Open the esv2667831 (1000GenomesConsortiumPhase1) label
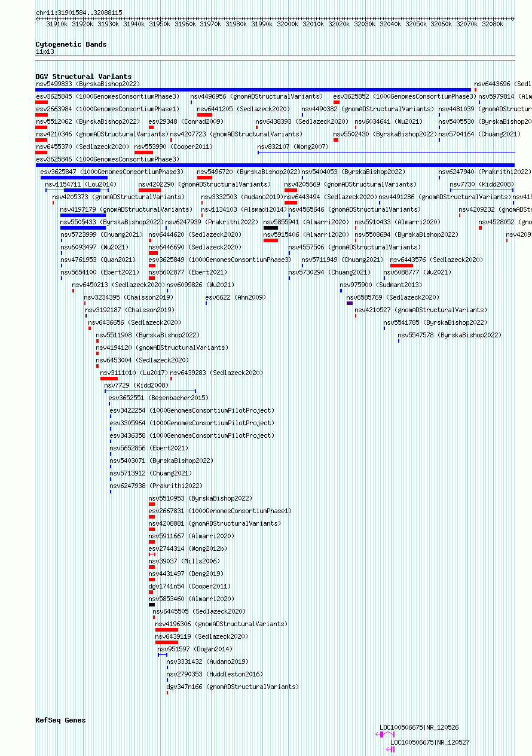 tap(221, 511)
